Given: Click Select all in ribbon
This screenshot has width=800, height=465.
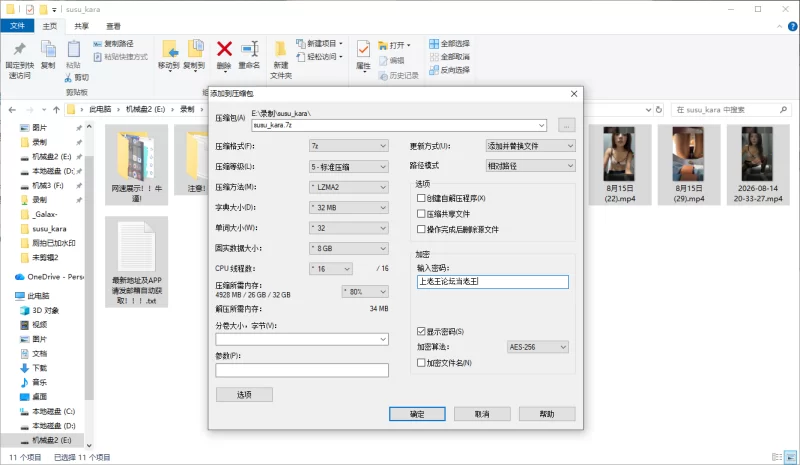Looking at the screenshot, I should pyautogui.click(x=449, y=44).
